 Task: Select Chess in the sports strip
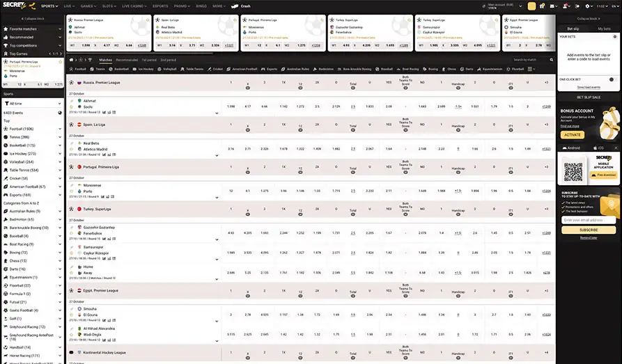(449, 69)
